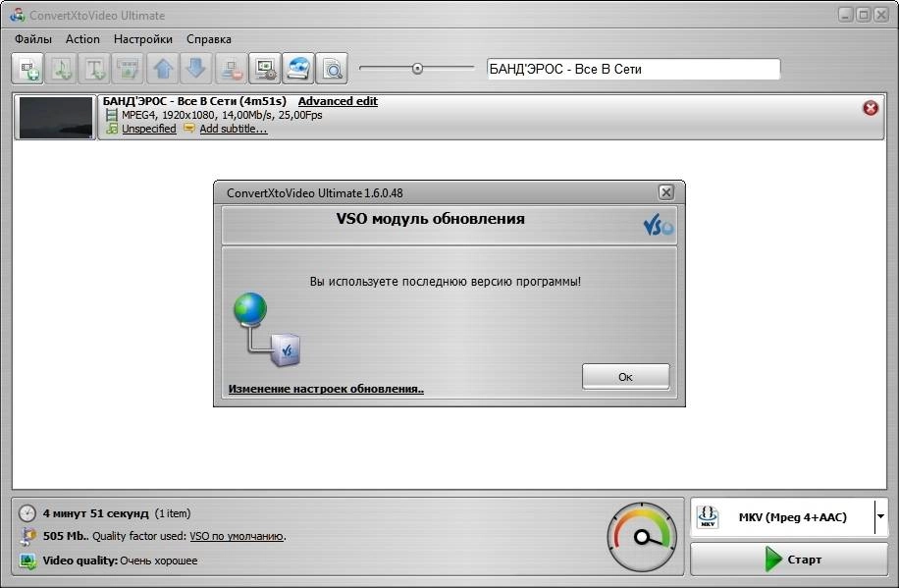Click the project title input field
899x588 pixels.
[634, 69]
